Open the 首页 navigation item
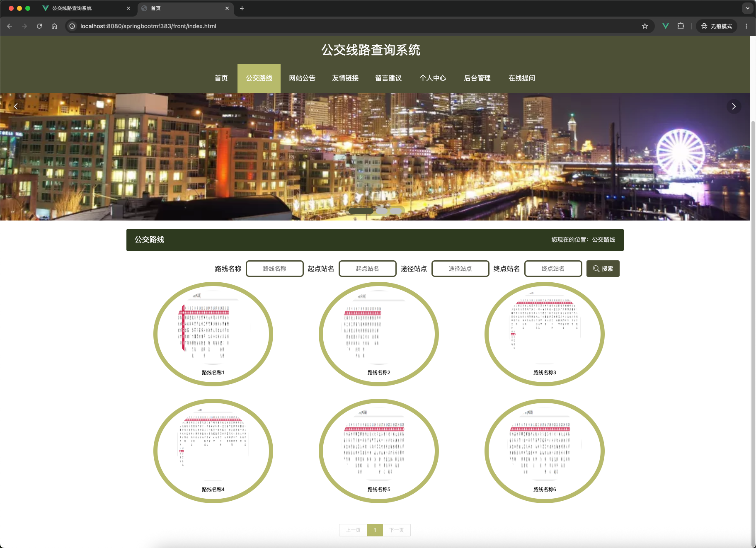The height and width of the screenshot is (548, 756). pos(221,78)
